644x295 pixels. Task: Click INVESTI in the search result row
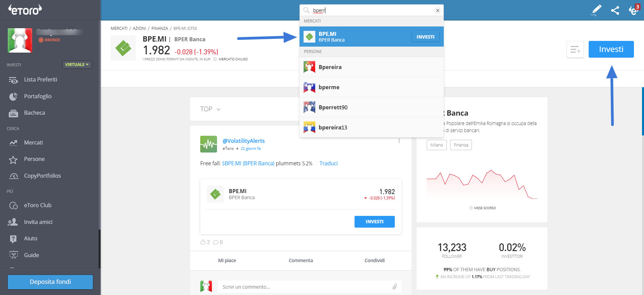425,37
